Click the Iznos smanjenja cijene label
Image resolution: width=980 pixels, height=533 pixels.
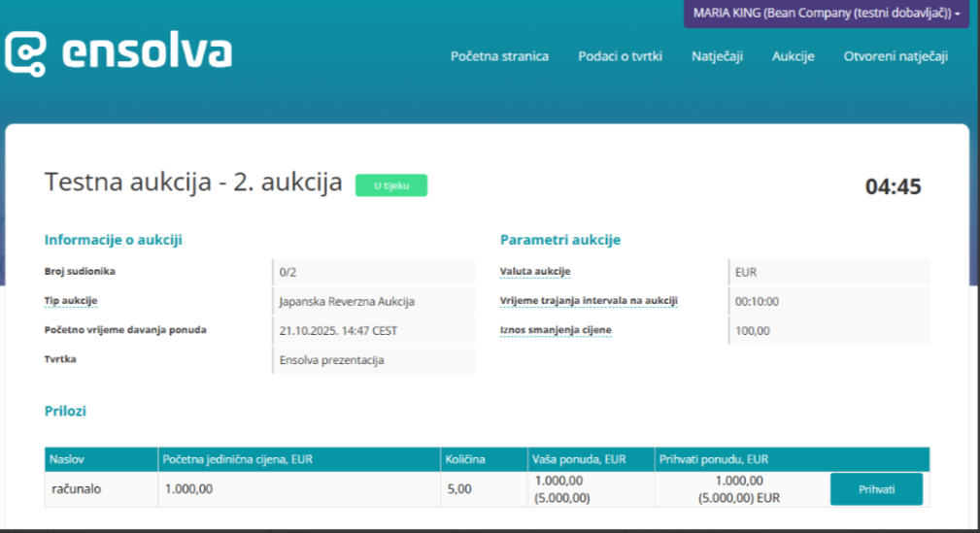point(556,330)
